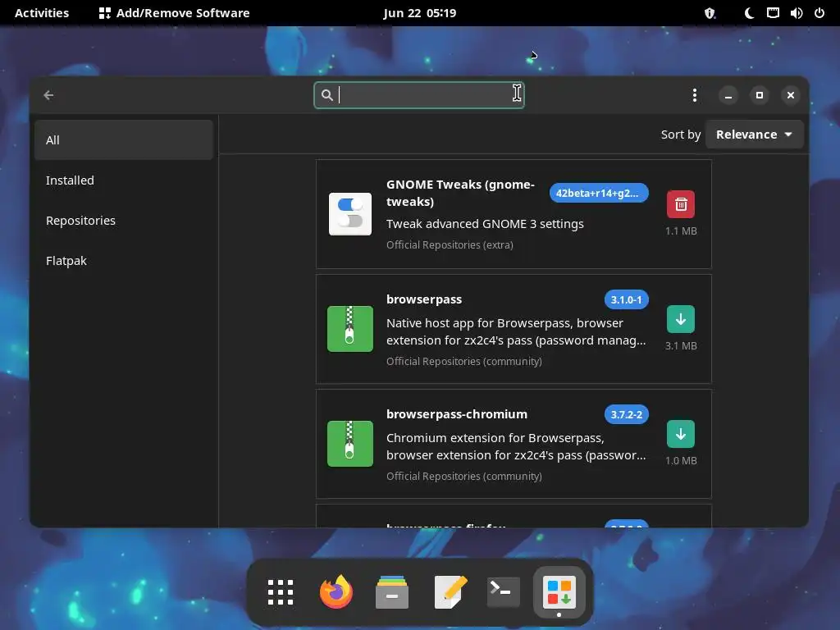This screenshot has height=630, width=840.
Task: Click the browserpass-chromium zip archive icon
Action: 349,444
